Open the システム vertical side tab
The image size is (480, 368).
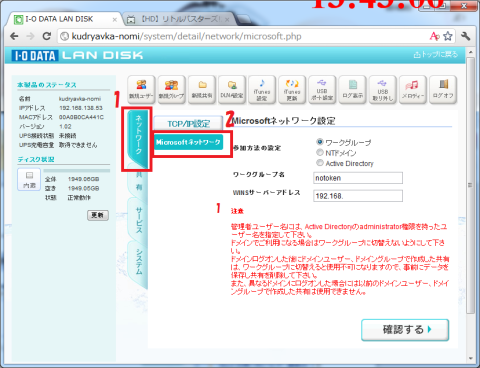click(138, 265)
